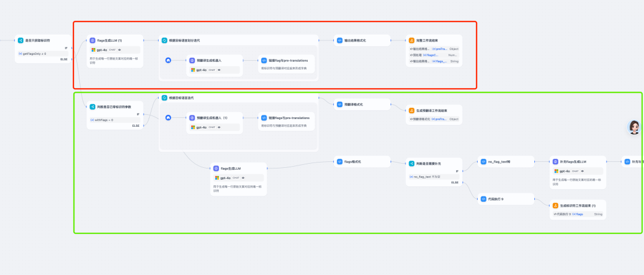Select the 完整工作流结束 end node icon
Viewport: 644px width, 275px height.
(x=411, y=40)
